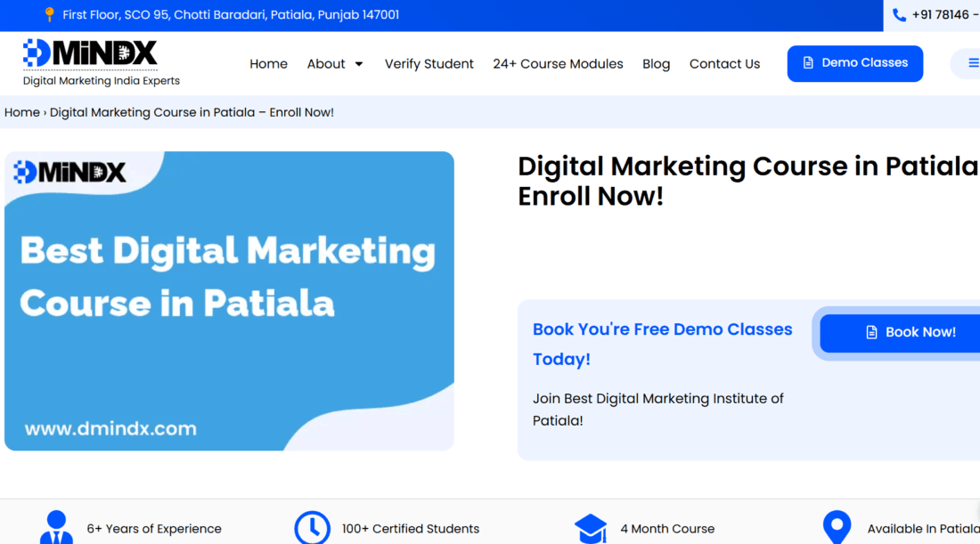Open the hamburger menu icon at right
Screen dimensions: 980x544
pos(973,63)
